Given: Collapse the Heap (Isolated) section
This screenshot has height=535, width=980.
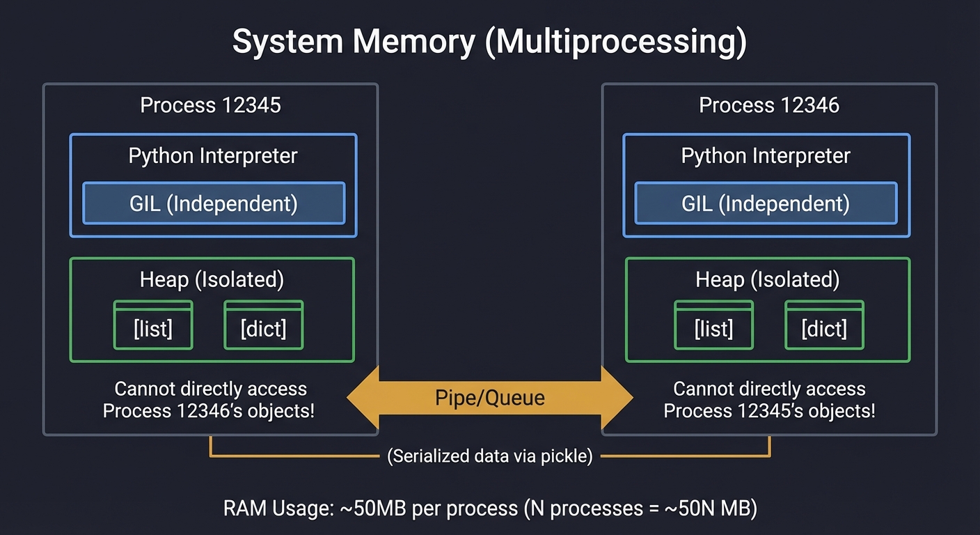Looking at the screenshot, I should tap(211, 279).
